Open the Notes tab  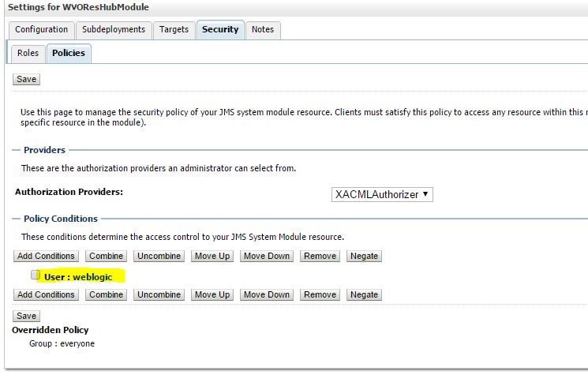click(x=263, y=30)
